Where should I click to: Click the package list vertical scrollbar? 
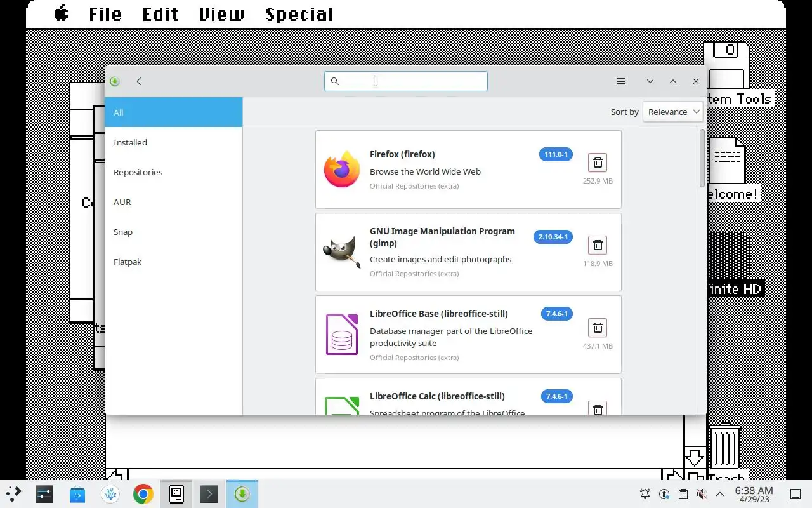point(702,159)
